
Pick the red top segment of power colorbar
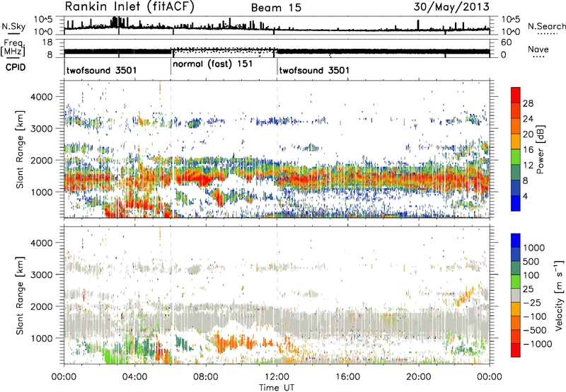516,96
